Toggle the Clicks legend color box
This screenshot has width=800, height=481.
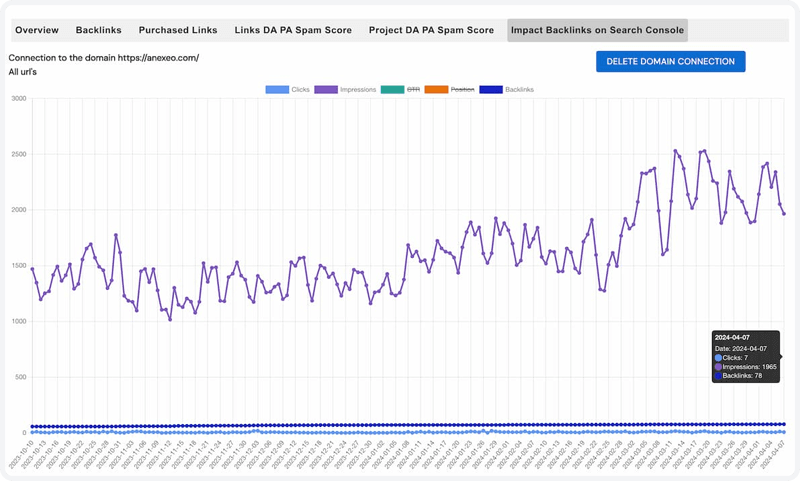pos(277,89)
